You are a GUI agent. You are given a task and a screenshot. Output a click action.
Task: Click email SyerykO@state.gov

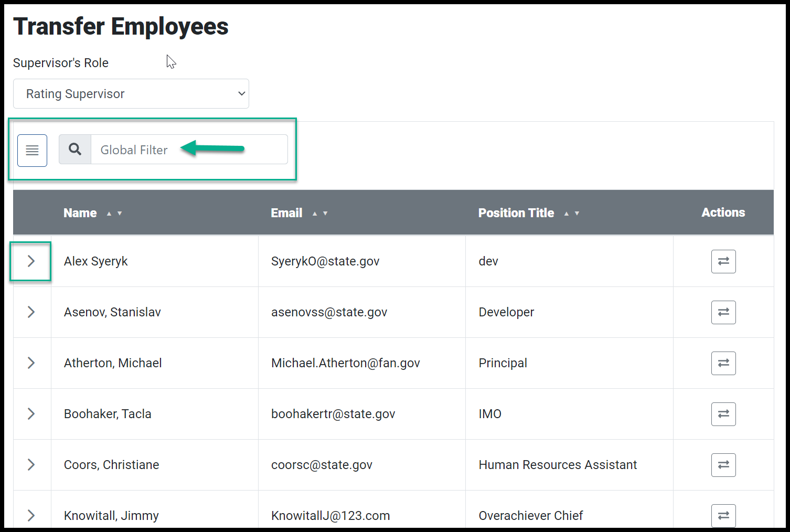[x=325, y=261]
